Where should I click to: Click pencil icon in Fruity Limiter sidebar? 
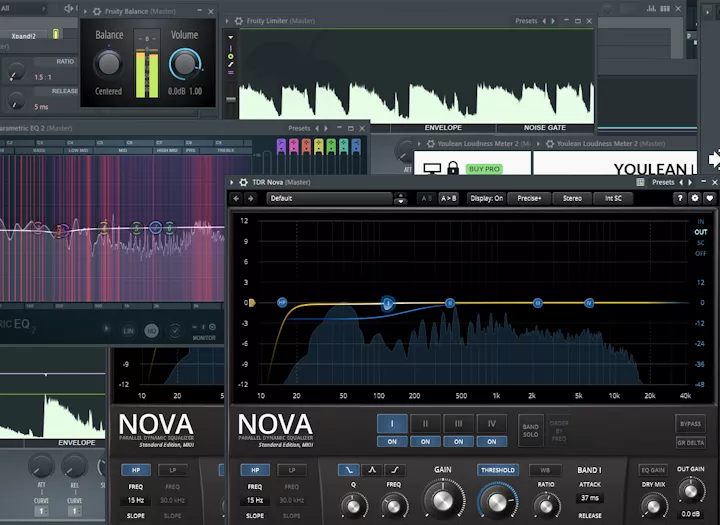coord(231,64)
